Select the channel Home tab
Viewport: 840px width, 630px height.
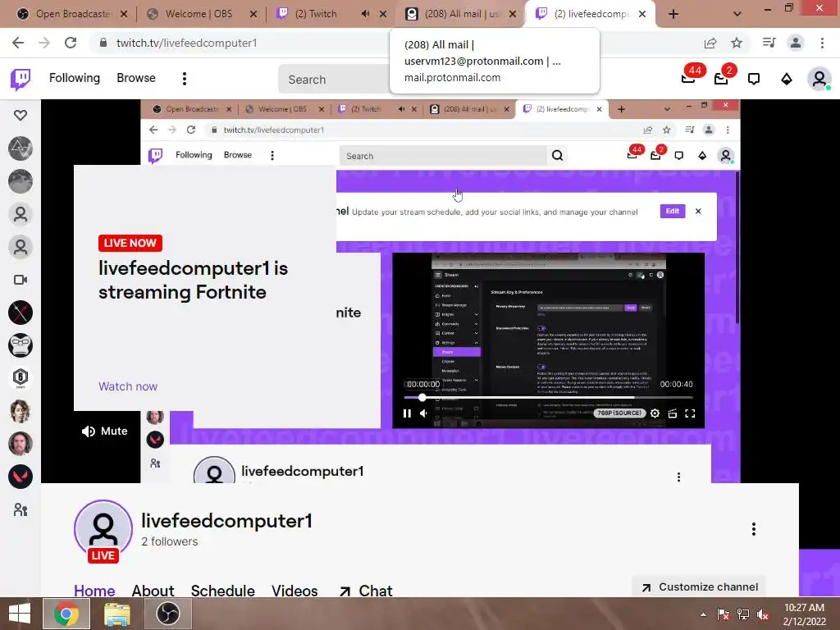[94, 591]
